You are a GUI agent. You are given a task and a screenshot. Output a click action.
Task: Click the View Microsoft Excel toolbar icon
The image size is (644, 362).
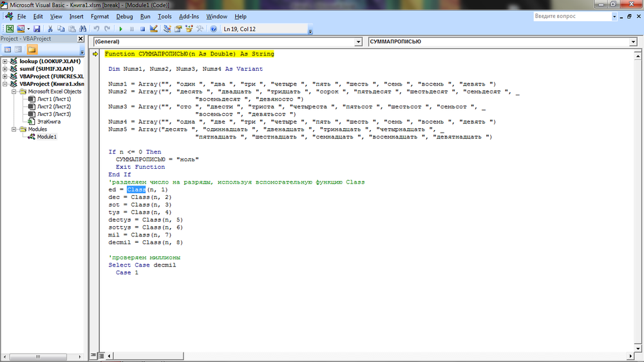click(11, 29)
